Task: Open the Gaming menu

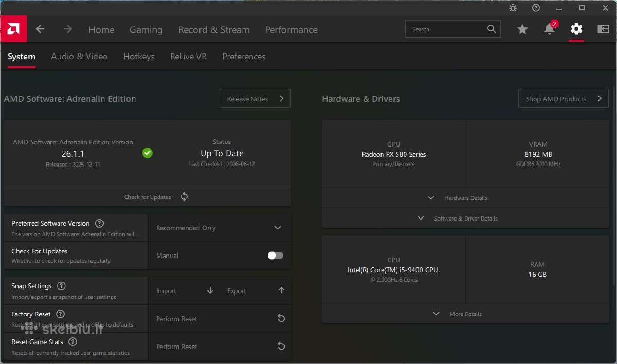Action: pos(146,30)
